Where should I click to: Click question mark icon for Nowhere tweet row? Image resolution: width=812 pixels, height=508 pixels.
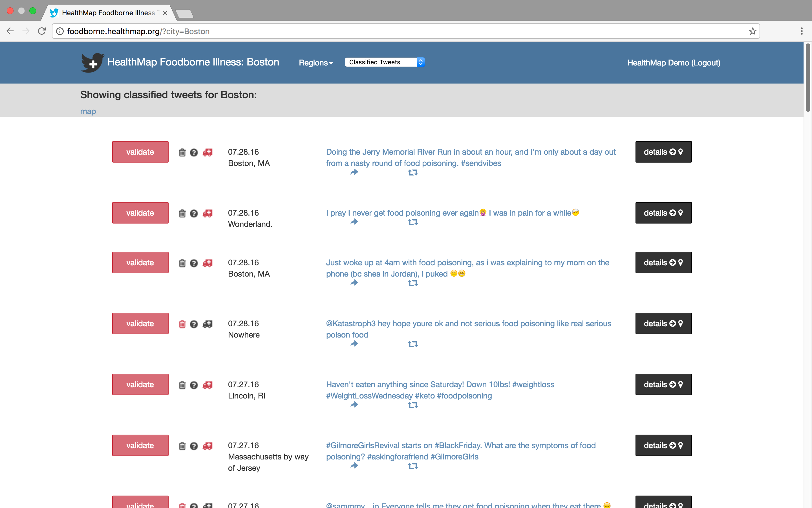point(194,324)
